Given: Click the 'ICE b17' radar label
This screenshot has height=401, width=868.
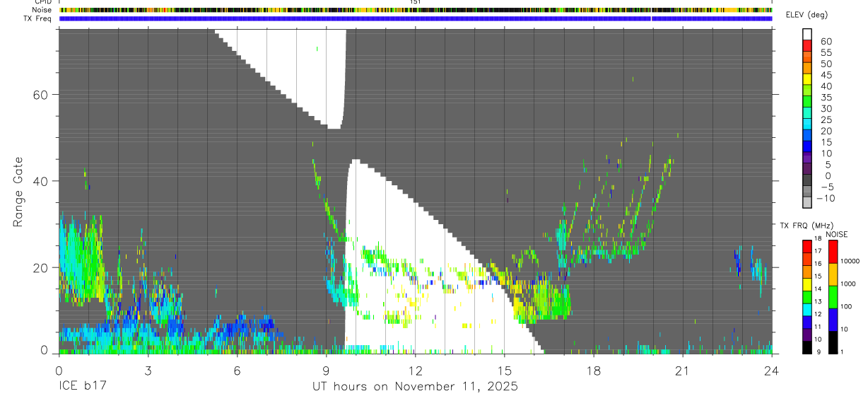Looking at the screenshot, I should [83, 387].
